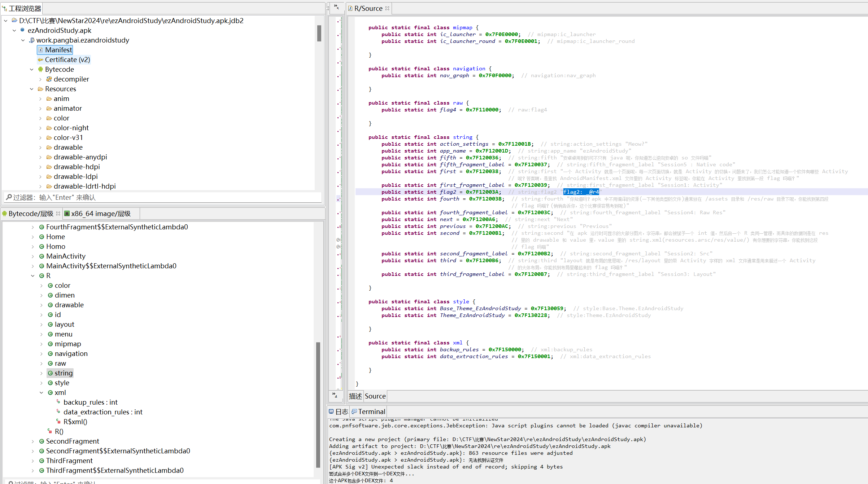Click the 工程浏览器 panel icon
Viewport: 868px width, 484px height.
point(5,8)
